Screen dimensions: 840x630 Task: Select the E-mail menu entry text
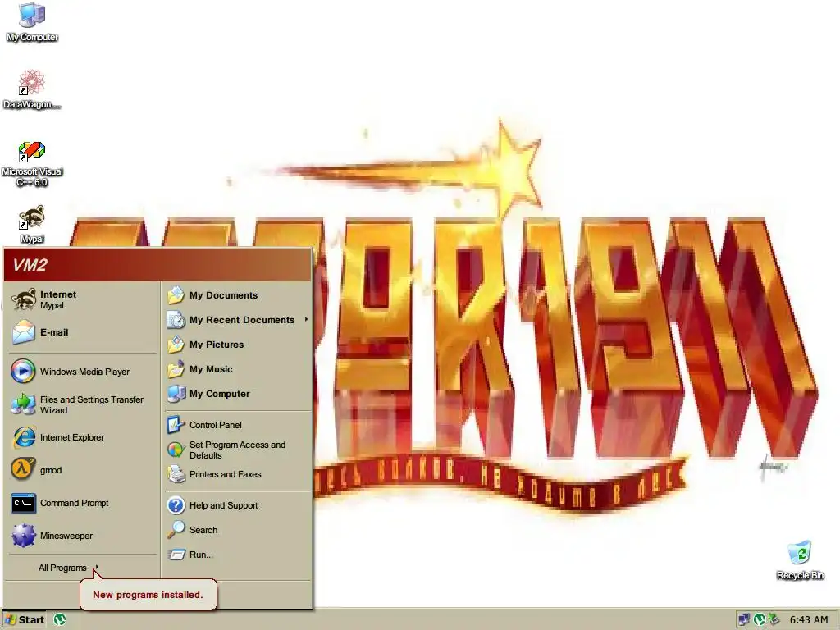[54, 332]
